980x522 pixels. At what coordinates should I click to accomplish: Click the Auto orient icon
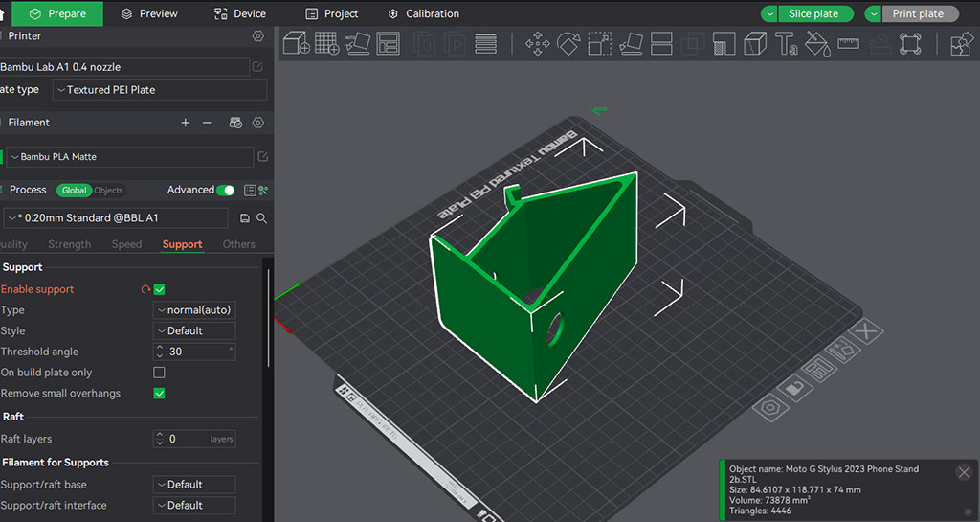point(357,43)
